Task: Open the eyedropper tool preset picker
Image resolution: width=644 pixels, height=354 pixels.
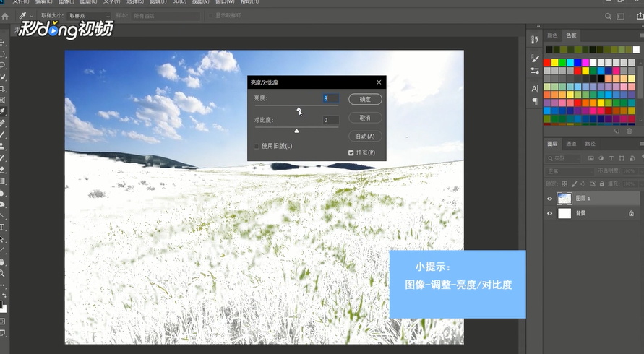Action: coord(31,16)
